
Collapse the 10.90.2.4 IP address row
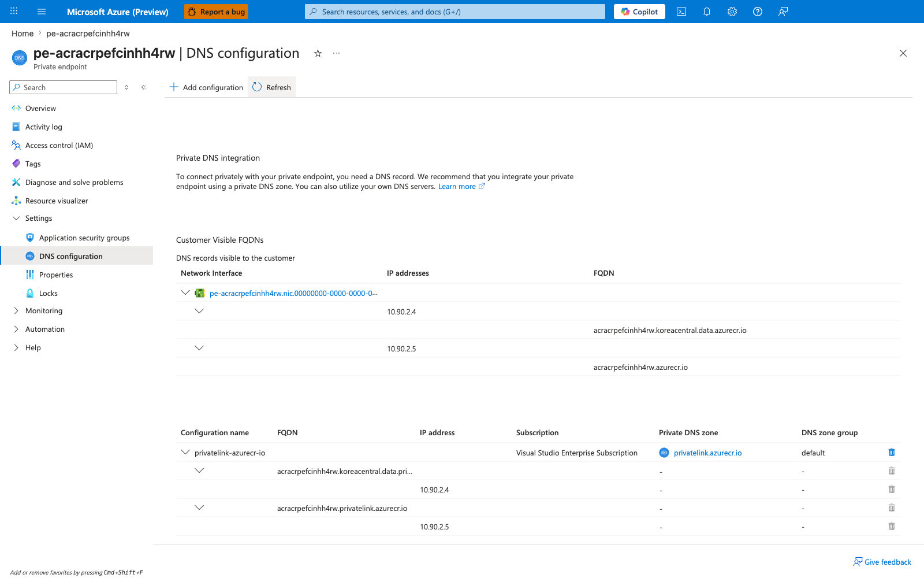[x=199, y=311]
